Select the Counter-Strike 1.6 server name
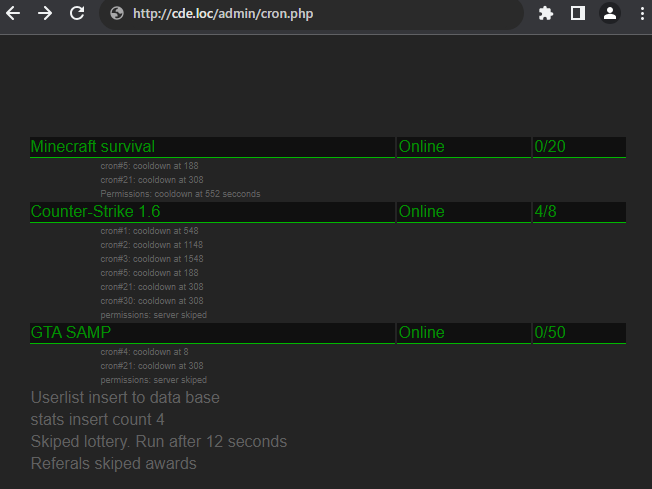 point(95,212)
